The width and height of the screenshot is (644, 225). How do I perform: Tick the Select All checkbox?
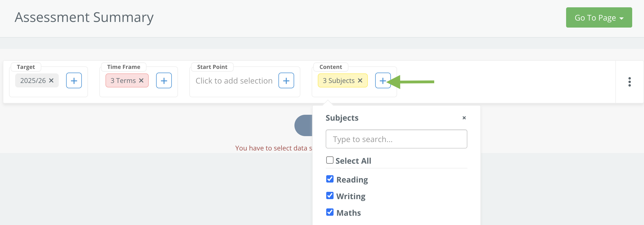coord(330,160)
